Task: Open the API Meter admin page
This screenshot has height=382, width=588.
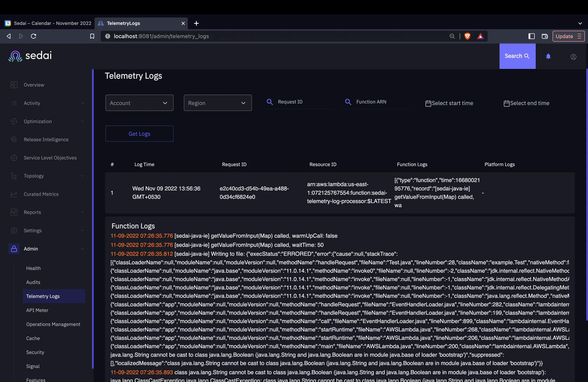Action: click(x=37, y=310)
